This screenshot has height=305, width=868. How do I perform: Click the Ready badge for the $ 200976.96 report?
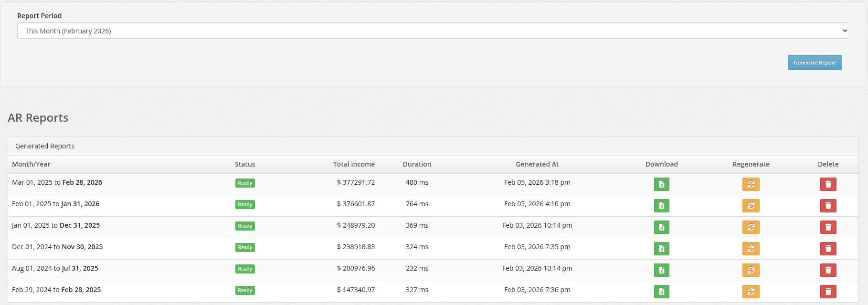(245, 269)
